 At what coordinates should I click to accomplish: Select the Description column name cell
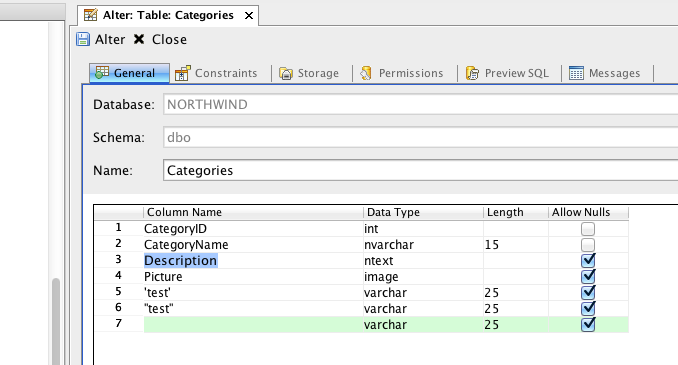(x=253, y=260)
